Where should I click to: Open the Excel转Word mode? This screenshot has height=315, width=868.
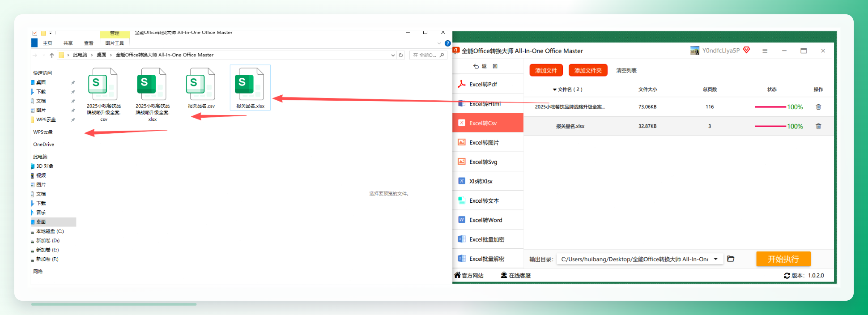(488, 220)
